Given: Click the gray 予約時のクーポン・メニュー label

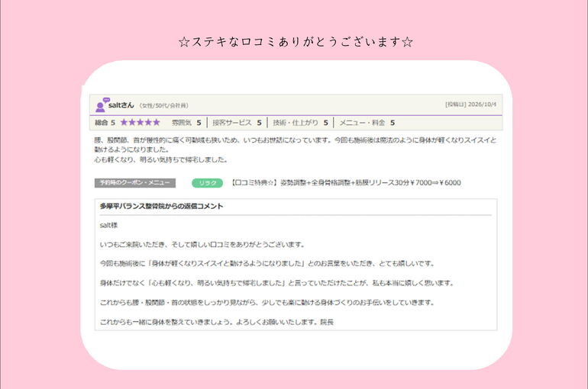Looking at the screenshot, I should coord(135,183).
